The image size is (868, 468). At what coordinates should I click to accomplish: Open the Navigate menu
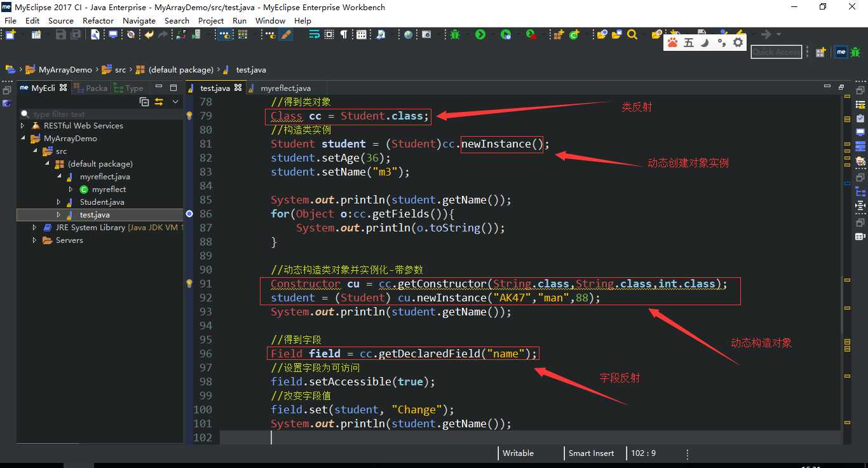pyautogui.click(x=139, y=20)
